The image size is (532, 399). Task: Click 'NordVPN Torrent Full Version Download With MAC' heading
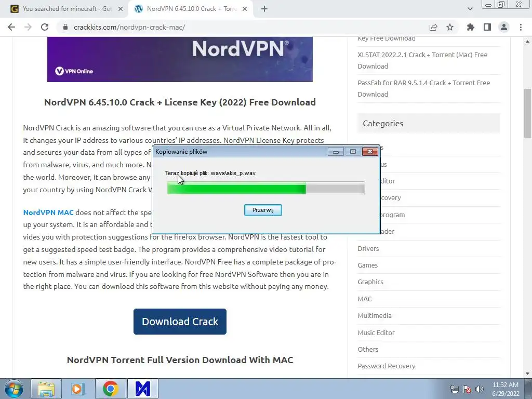(x=180, y=360)
